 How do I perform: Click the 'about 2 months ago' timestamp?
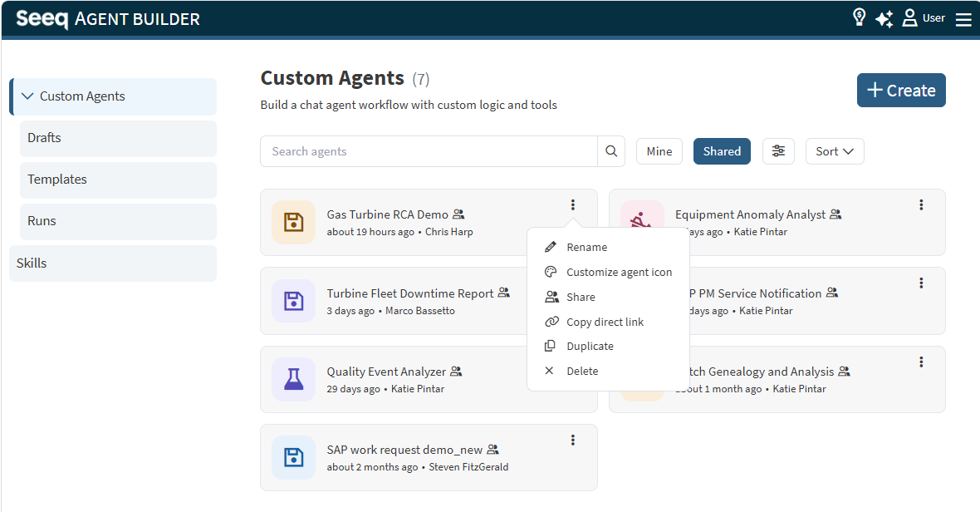(x=373, y=467)
